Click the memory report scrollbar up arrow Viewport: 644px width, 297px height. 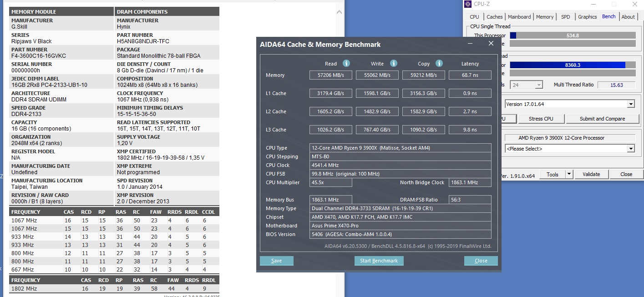click(x=340, y=11)
